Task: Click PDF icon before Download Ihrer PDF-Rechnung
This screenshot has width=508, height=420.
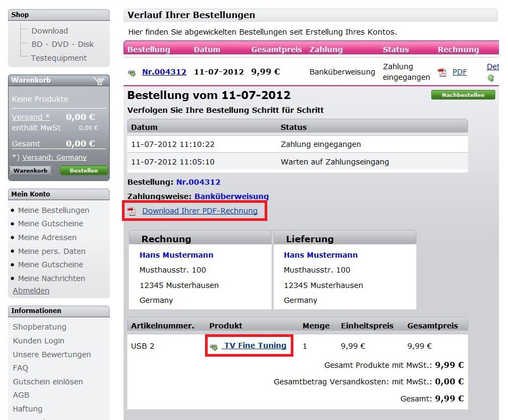Action: (132, 211)
